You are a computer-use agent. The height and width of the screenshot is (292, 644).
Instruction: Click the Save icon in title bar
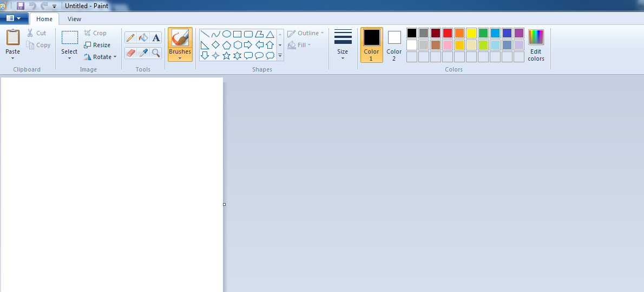[x=21, y=6]
